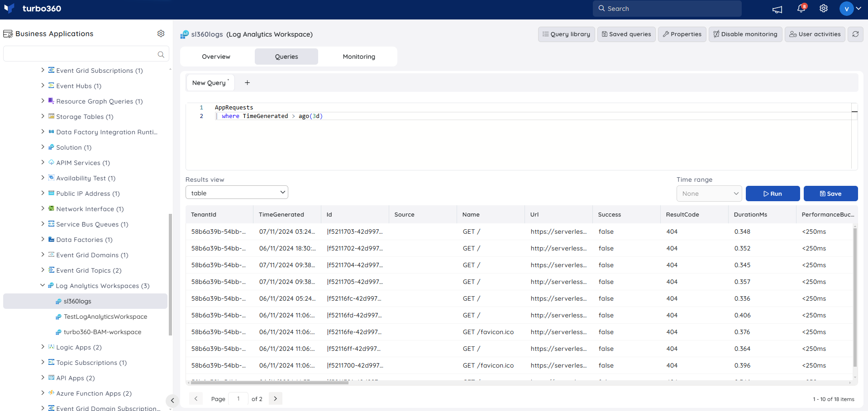Add a new query tab with plus

click(247, 83)
